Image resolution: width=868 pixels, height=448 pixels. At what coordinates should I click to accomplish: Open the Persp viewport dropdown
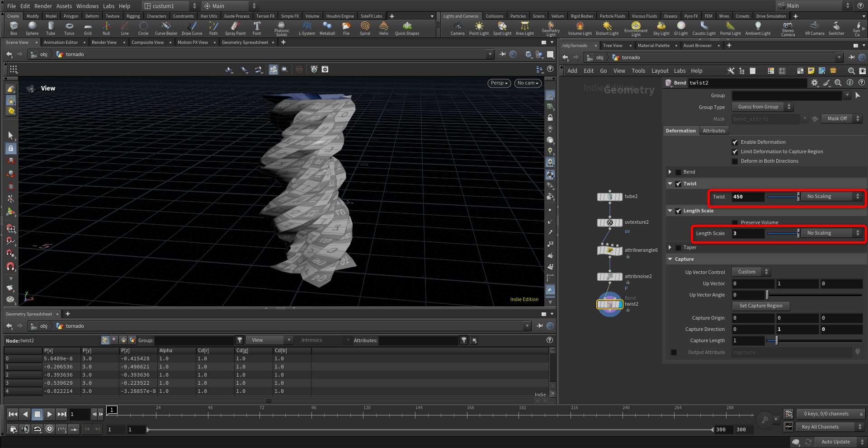[x=500, y=83]
